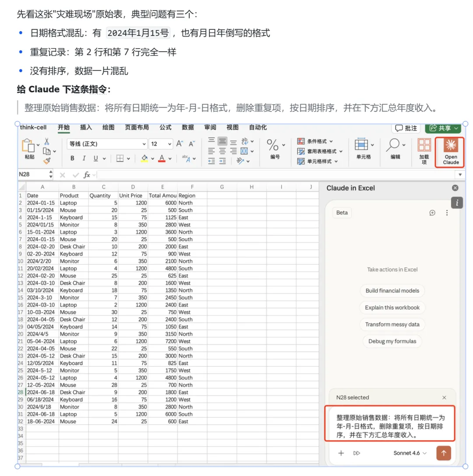473x476 pixels.
Task: Click the text orientation icon
Action: 240,161
